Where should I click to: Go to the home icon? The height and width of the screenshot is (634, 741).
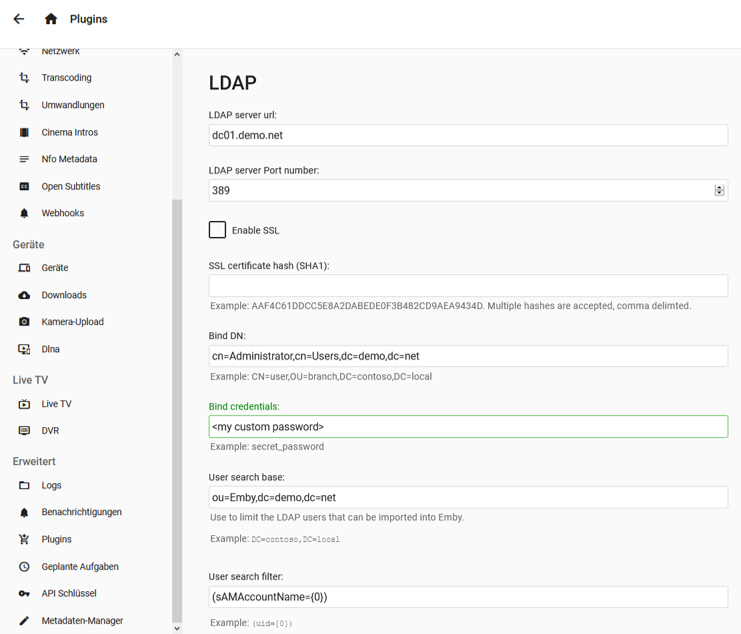51,19
